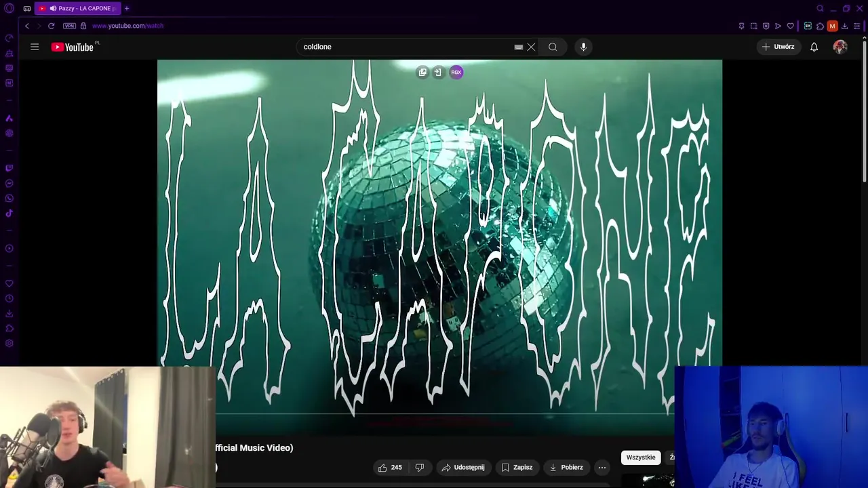
Task: Go to YouTube home via logo
Action: point(73,47)
